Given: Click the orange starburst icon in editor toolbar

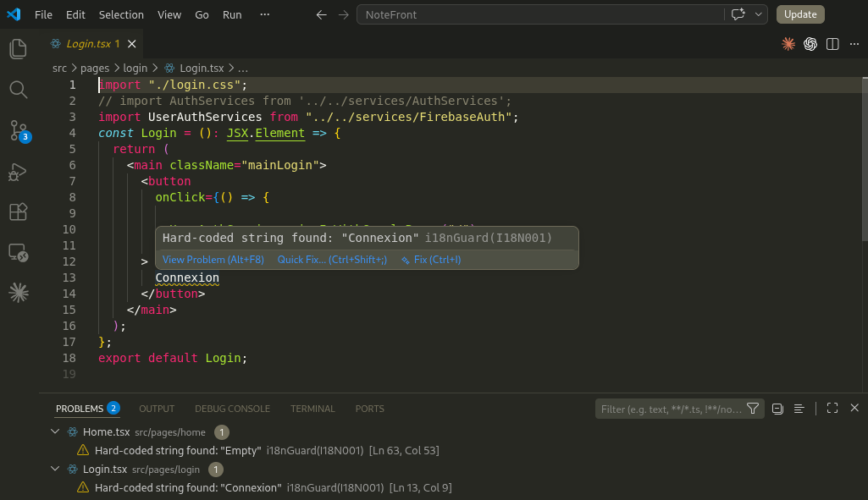Looking at the screenshot, I should tap(788, 44).
